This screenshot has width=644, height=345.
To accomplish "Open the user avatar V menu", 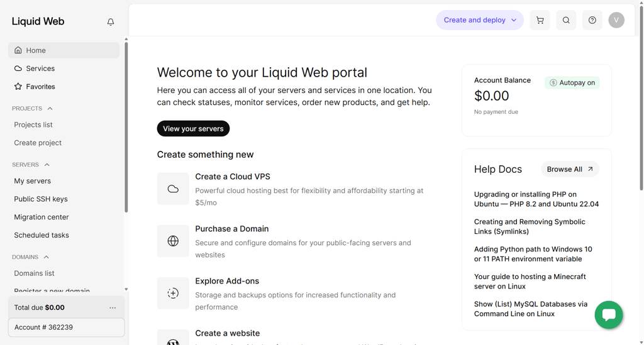I will 616,20.
